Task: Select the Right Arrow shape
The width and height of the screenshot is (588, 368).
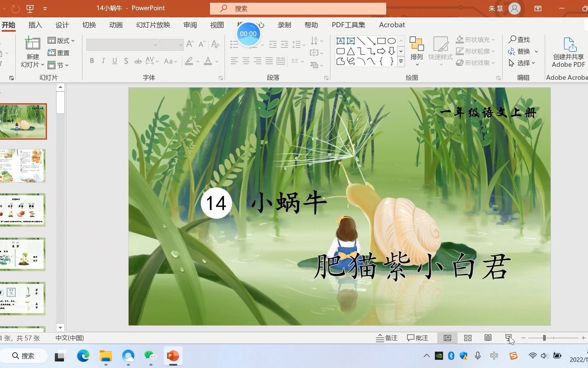Action: click(381, 51)
